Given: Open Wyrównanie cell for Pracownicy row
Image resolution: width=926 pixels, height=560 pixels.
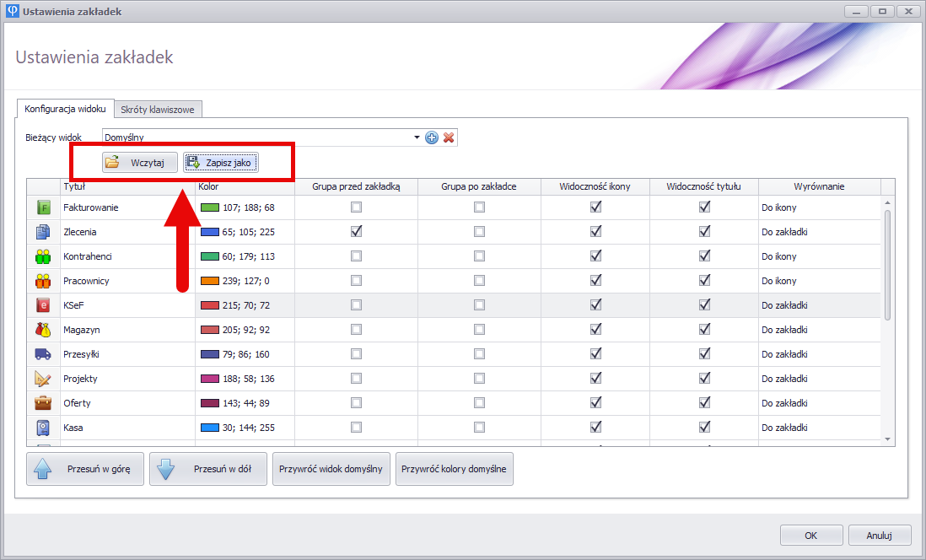Looking at the screenshot, I should 818,281.
